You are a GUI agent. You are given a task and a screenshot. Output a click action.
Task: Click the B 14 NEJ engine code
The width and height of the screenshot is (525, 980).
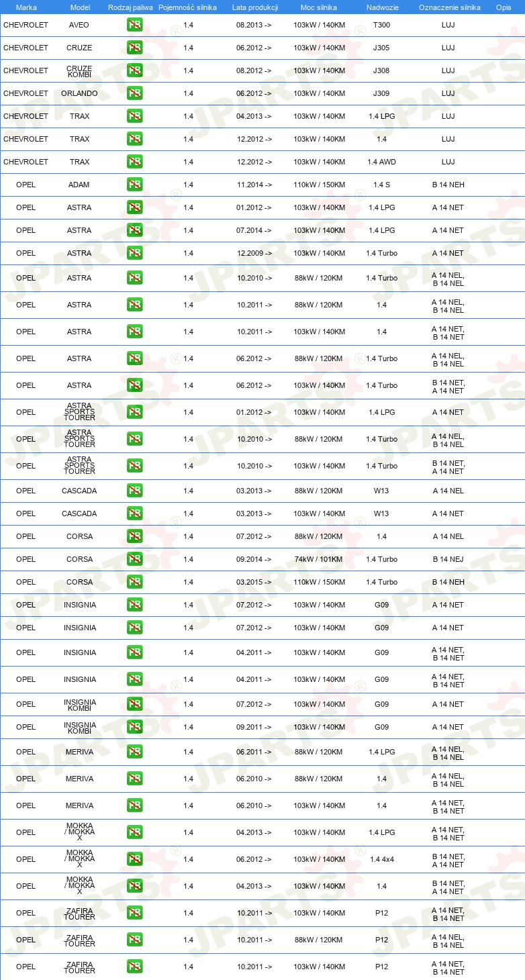click(x=448, y=559)
